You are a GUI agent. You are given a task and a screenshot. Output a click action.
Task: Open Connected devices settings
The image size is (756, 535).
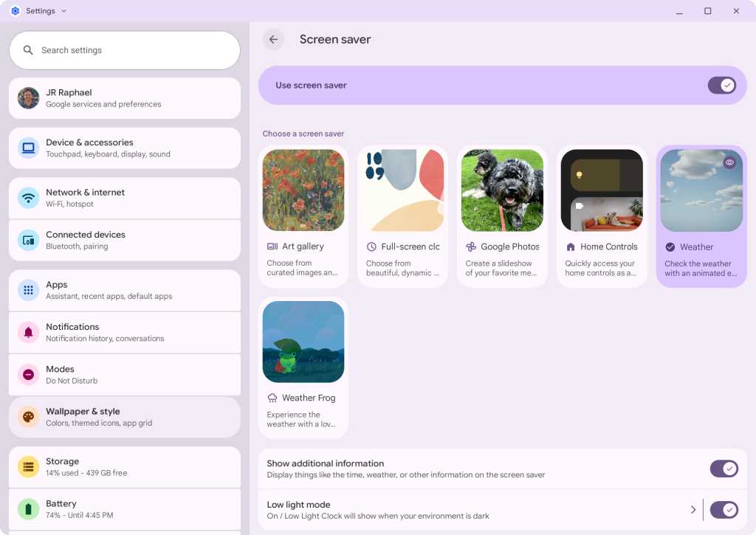pyautogui.click(x=124, y=241)
